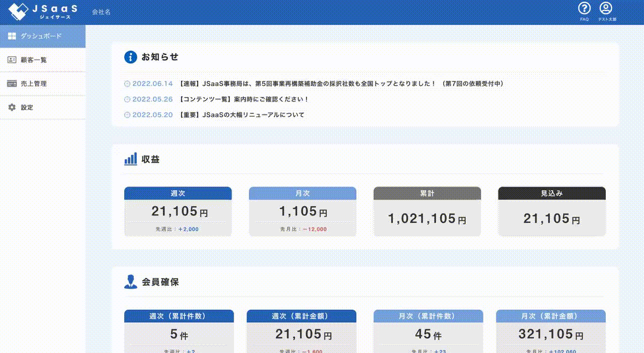The width and height of the screenshot is (644, 353).
Task: Click the 売上管理 credit card icon
Action: pos(12,83)
